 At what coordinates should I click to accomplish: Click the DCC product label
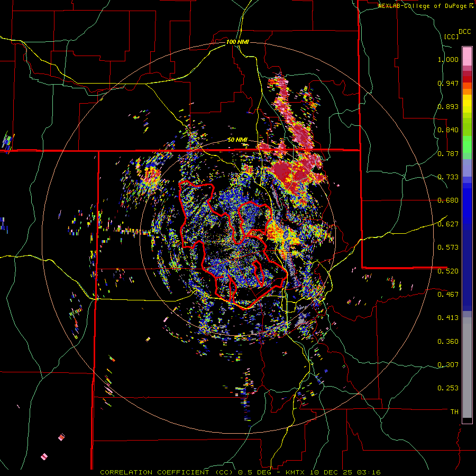(464, 32)
